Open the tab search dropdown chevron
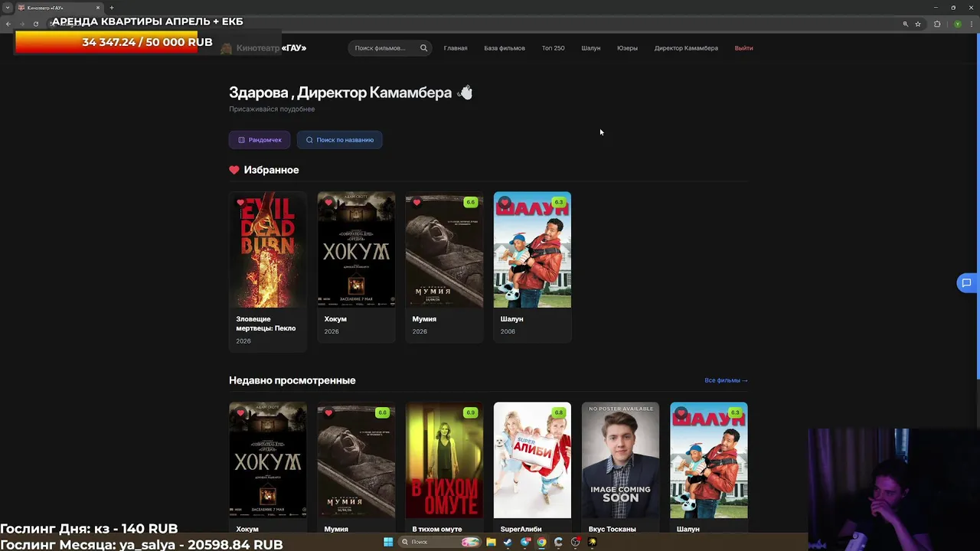This screenshot has width=980, height=551. [8, 8]
